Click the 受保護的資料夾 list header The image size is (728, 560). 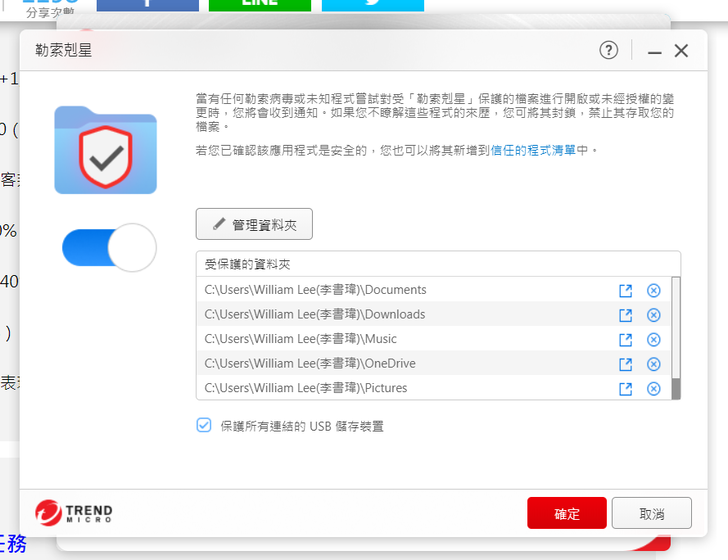click(x=438, y=264)
